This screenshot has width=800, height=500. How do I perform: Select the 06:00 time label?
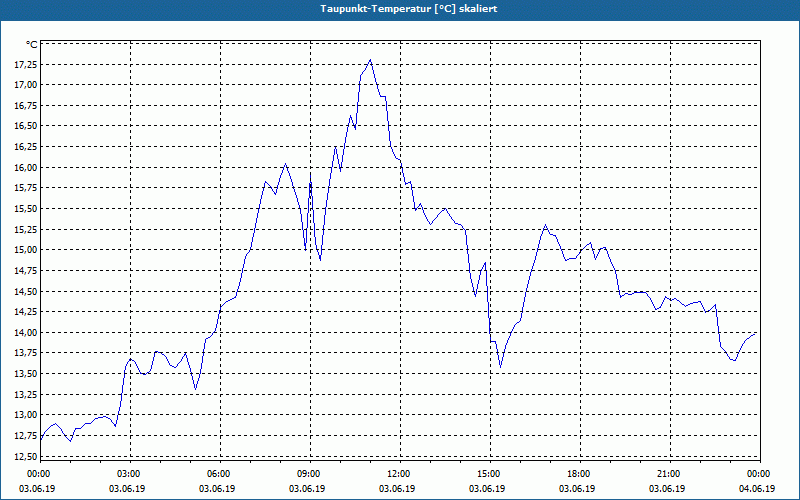point(219,474)
